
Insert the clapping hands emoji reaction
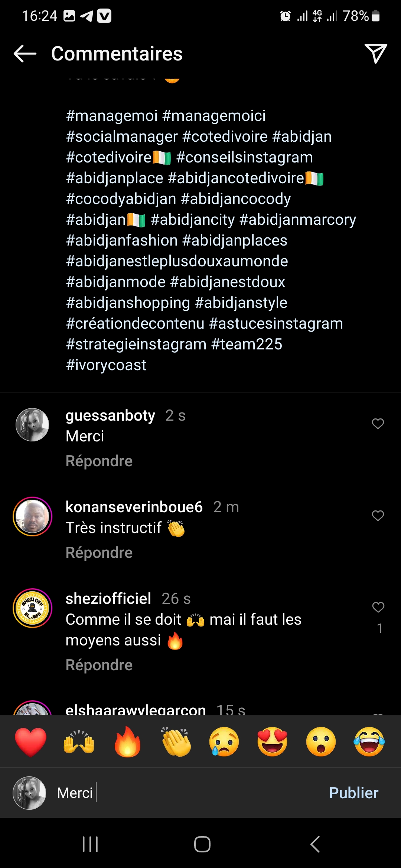coord(176,742)
